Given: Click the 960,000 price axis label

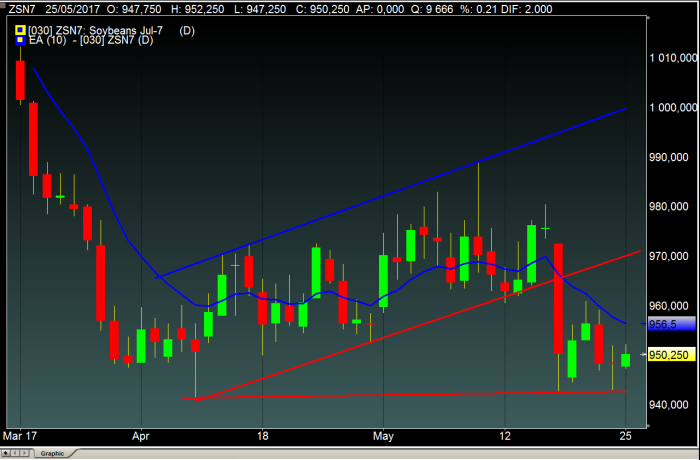Looking at the screenshot, I should [668, 306].
